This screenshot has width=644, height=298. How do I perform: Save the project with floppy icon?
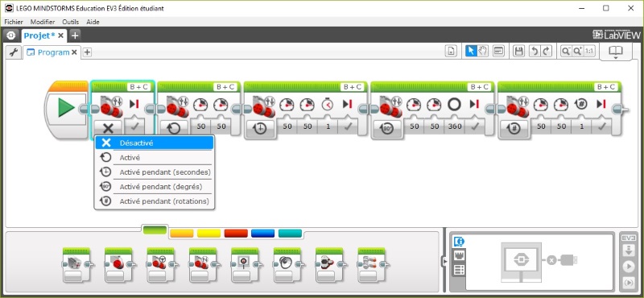(518, 52)
